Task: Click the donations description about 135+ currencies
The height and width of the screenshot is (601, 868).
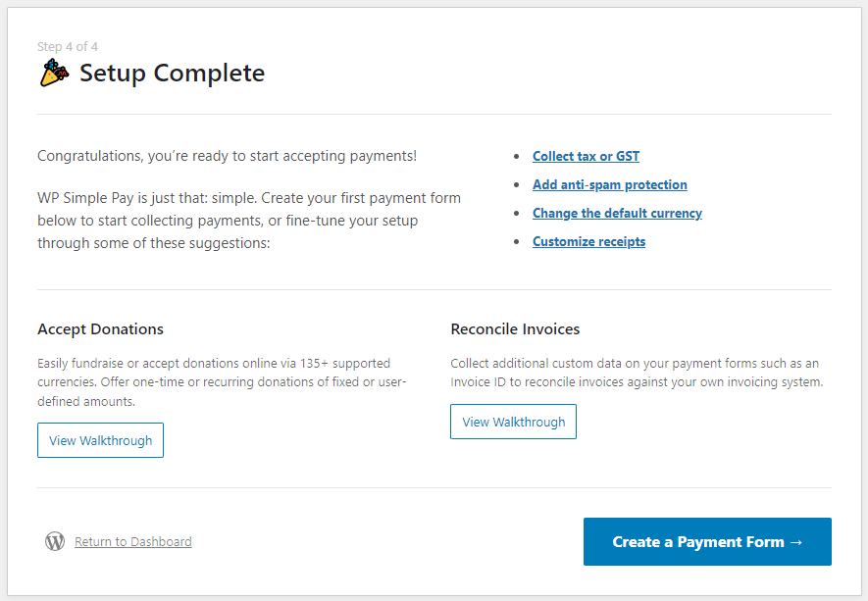Action: (222, 382)
